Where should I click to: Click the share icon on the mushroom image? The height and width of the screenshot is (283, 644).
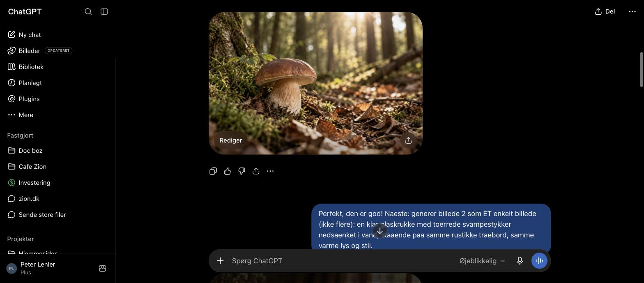[x=408, y=140]
